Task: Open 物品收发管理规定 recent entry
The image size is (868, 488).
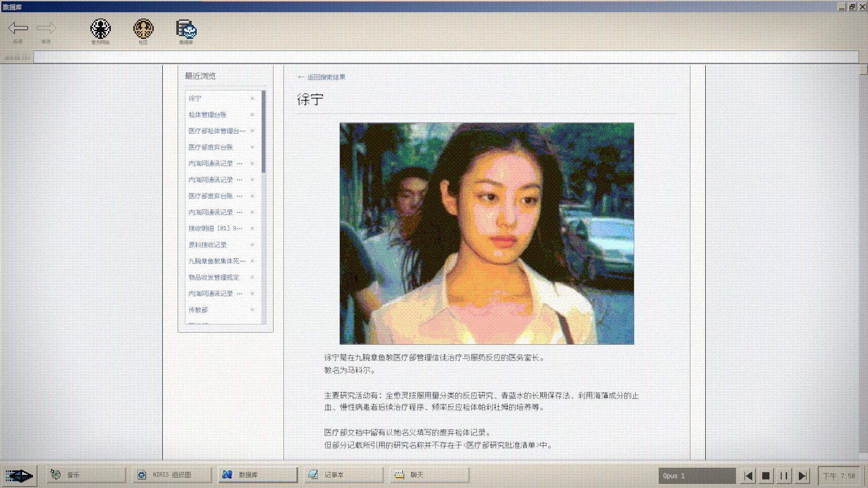Action: point(214,277)
